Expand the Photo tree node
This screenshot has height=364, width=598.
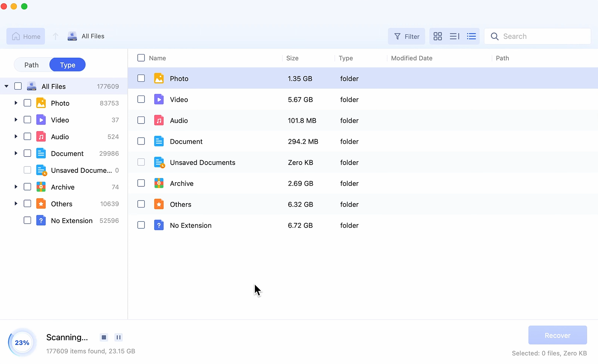tap(16, 103)
